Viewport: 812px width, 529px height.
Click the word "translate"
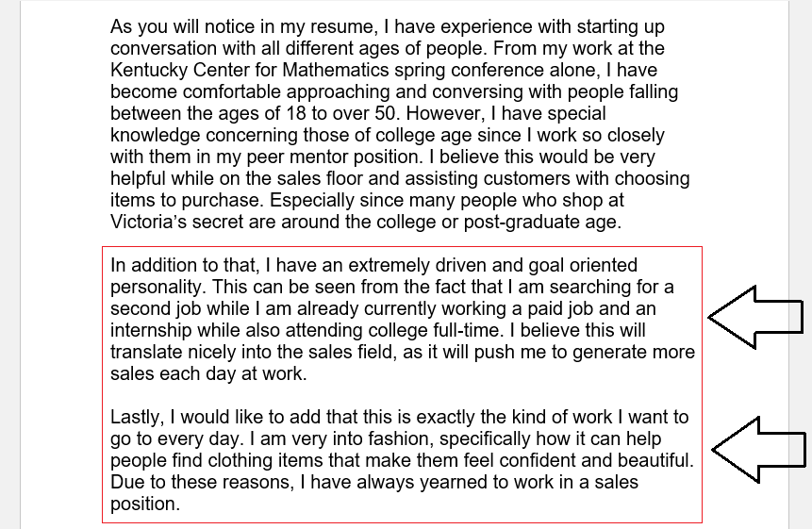click(149, 353)
